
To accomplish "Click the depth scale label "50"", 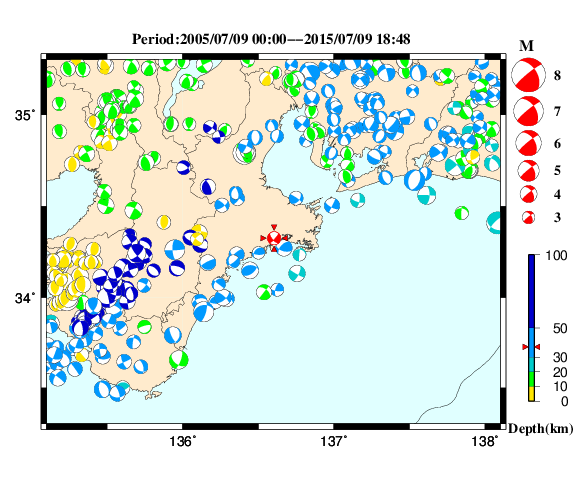I will tap(560, 328).
